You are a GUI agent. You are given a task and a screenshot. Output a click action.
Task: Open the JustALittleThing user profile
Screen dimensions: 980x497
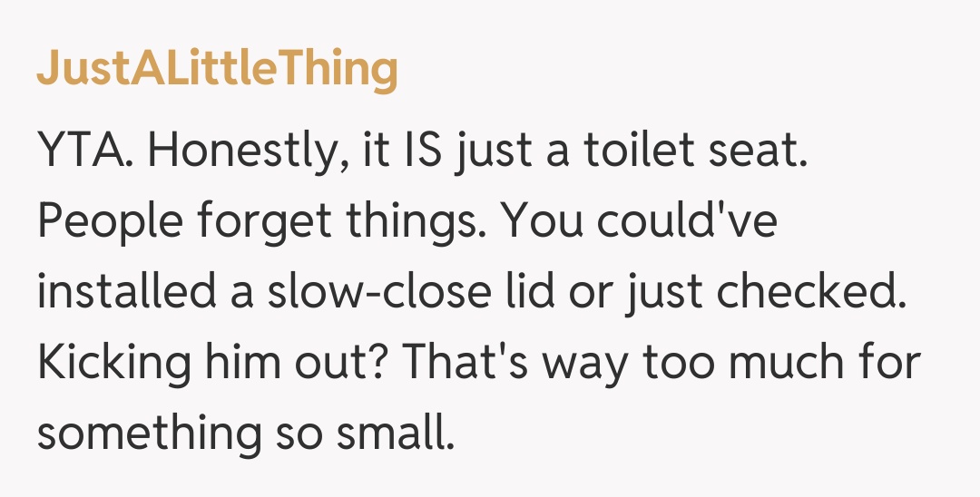(x=217, y=68)
